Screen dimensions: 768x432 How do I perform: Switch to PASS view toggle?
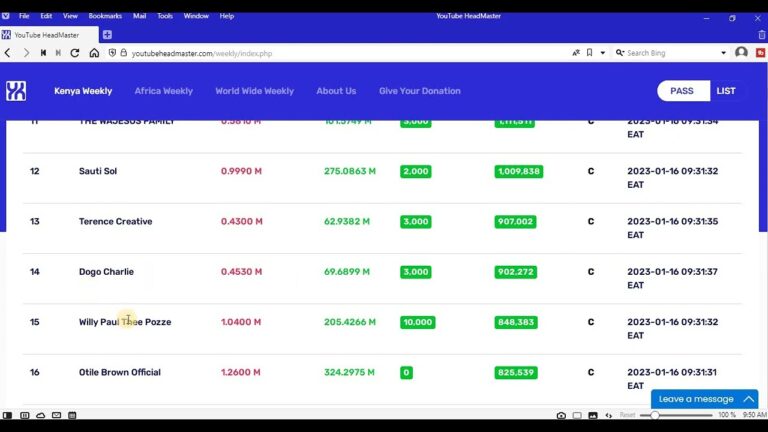(682, 91)
